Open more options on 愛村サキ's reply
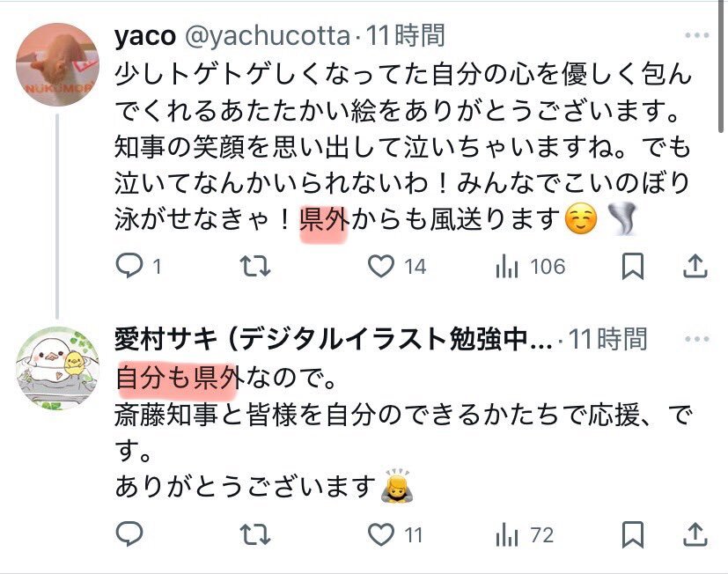This screenshot has width=728, height=574. click(697, 339)
